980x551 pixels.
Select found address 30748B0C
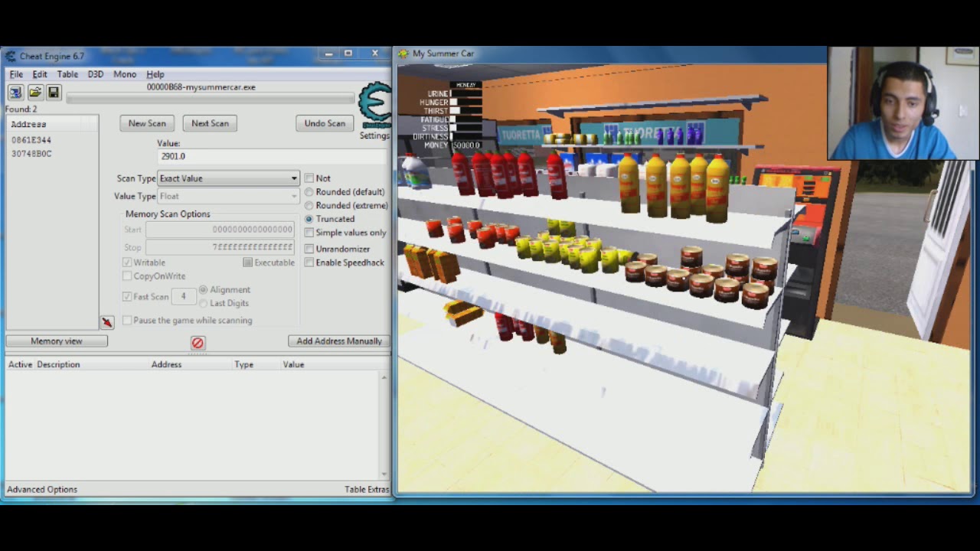(x=31, y=154)
